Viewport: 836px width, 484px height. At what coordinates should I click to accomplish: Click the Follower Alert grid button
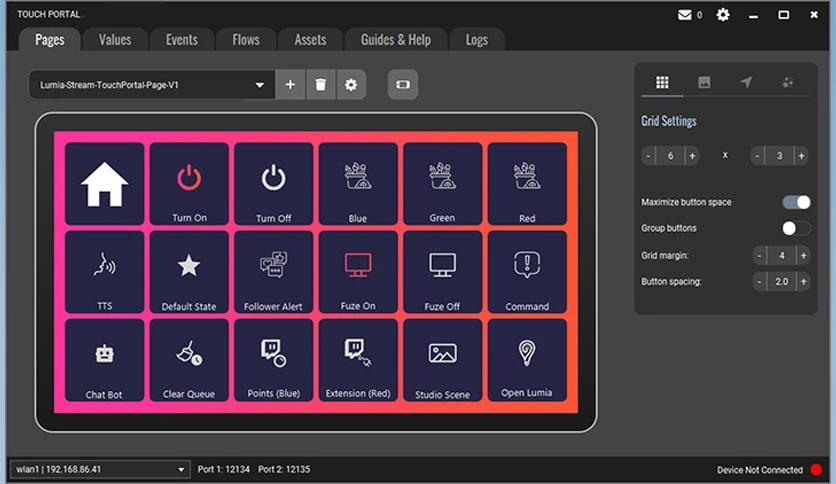point(273,272)
